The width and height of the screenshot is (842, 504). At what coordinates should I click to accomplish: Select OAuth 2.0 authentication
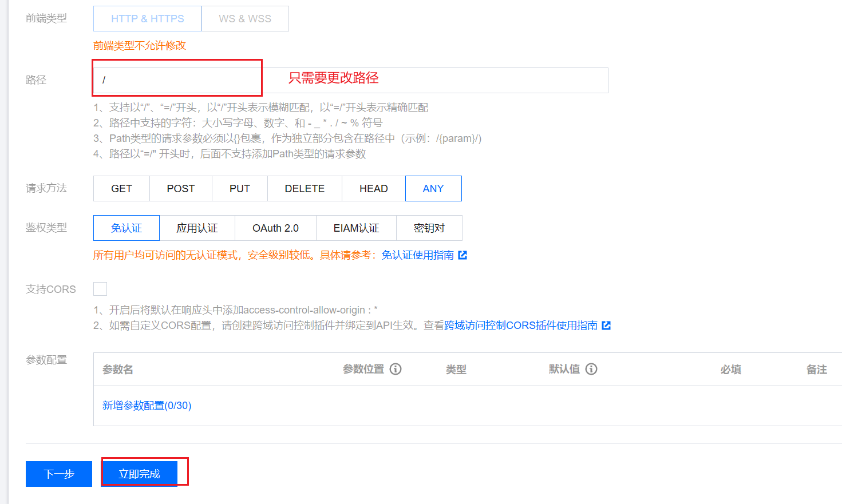click(x=275, y=228)
